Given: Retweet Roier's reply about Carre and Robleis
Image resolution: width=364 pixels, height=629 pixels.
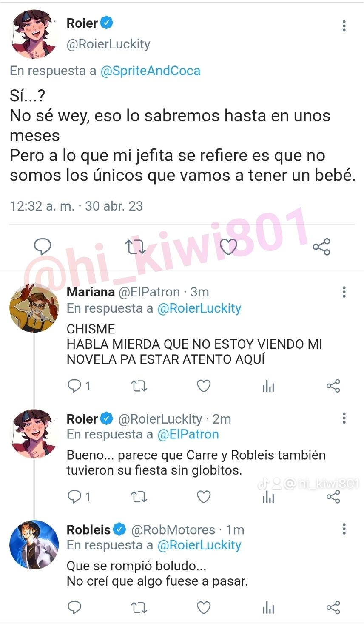Looking at the screenshot, I should click(x=139, y=497).
